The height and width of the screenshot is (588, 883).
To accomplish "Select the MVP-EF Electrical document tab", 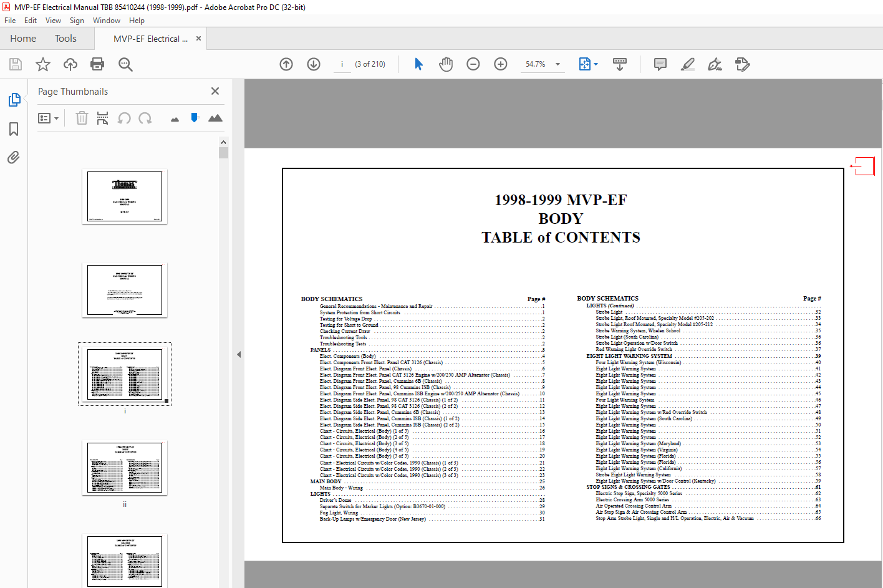I will [150, 39].
